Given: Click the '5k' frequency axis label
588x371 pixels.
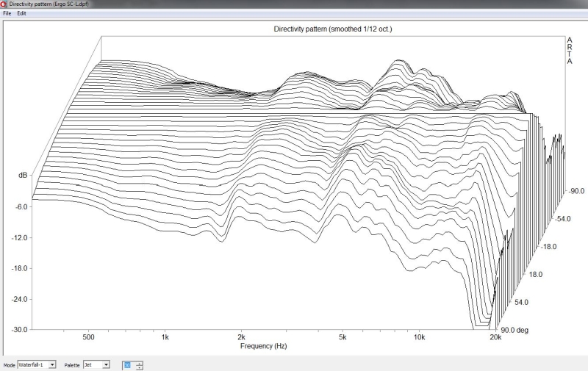Looking at the screenshot, I should (x=343, y=337).
